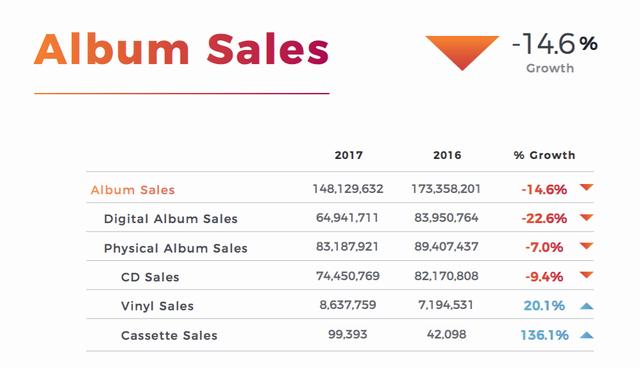
Task: Select the Physical Album Sales row label
Action: (x=176, y=248)
